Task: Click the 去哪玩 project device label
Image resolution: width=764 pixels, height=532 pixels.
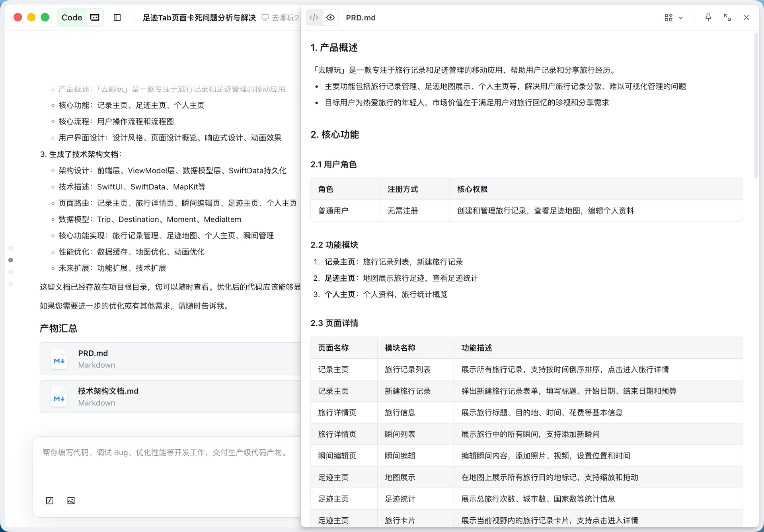Action: [x=282, y=17]
